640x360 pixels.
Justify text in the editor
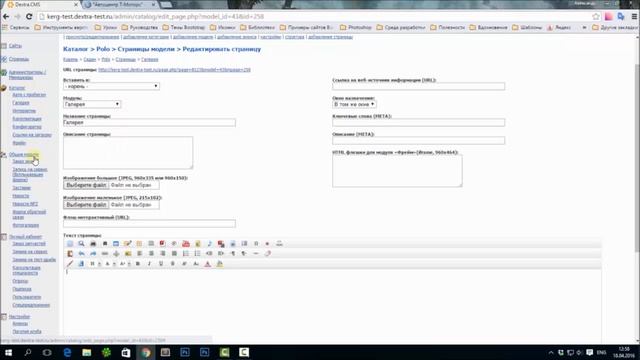(x=174, y=253)
